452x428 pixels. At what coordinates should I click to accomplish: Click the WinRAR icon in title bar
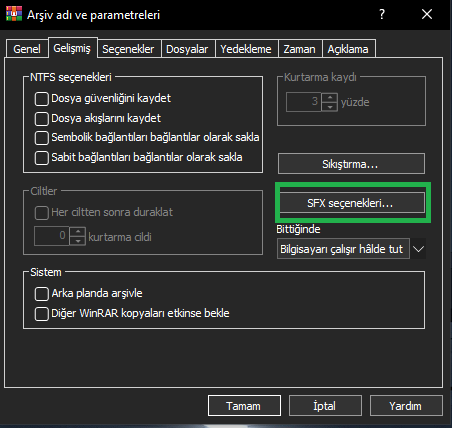click(14, 14)
